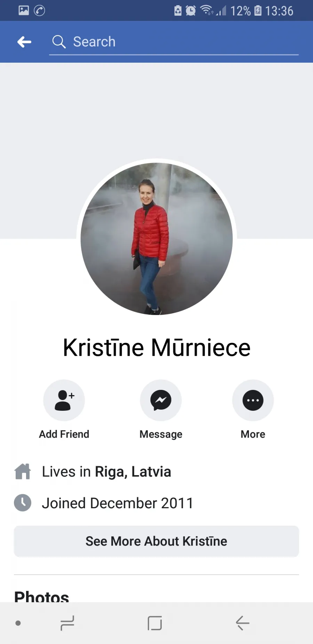Open the More options ellipsis icon
Screen dimensions: 313x644
click(x=253, y=400)
